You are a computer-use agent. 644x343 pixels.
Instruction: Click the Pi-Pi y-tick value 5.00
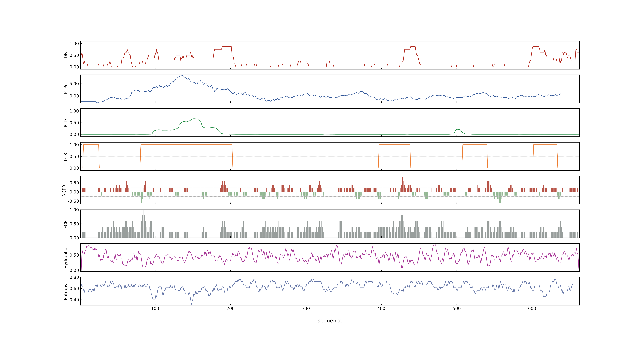[x=74, y=84]
